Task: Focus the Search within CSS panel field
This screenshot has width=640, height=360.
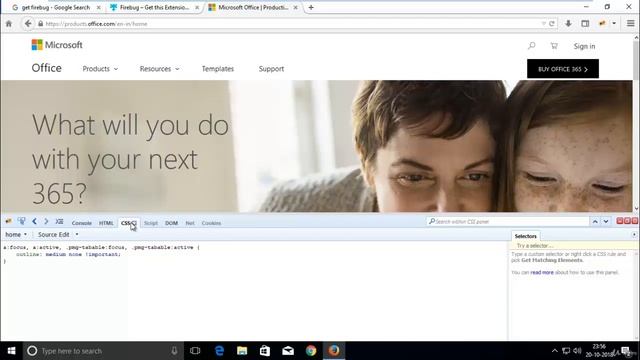Action: tap(507, 222)
